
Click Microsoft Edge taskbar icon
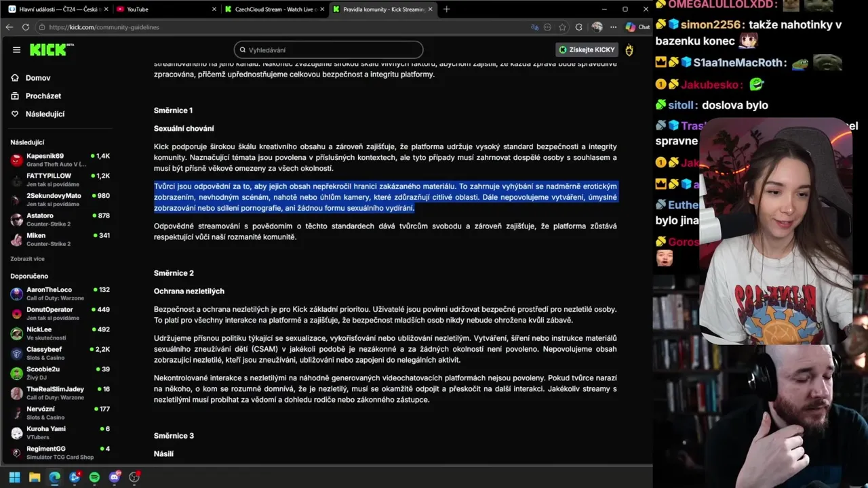click(54, 477)
